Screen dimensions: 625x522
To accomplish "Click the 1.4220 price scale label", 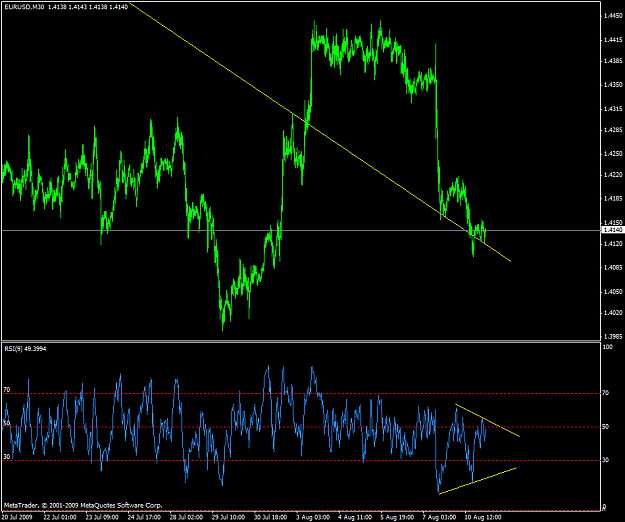I will tap(613, 175).
